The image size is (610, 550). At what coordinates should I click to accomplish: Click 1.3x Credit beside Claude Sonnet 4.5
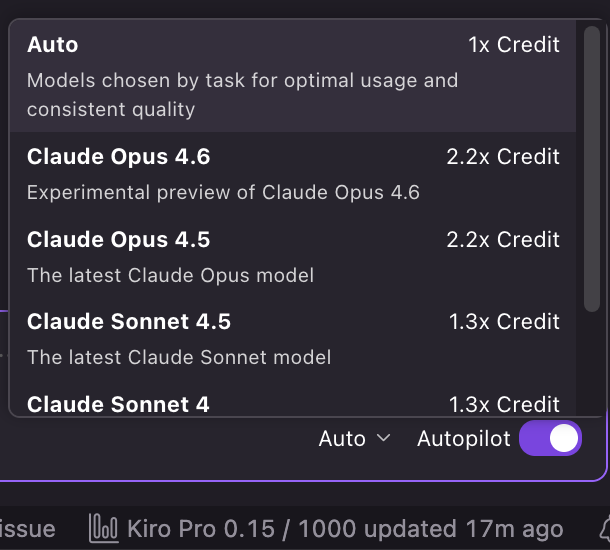(504, 322)
